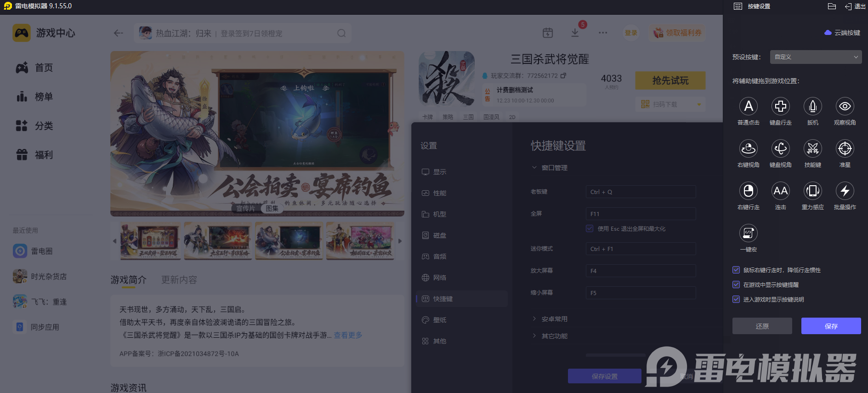The width and height of the screenshot is (868, 393).
Task: Launch 时光杂货店 from recently used
Action: coord(40,276)
